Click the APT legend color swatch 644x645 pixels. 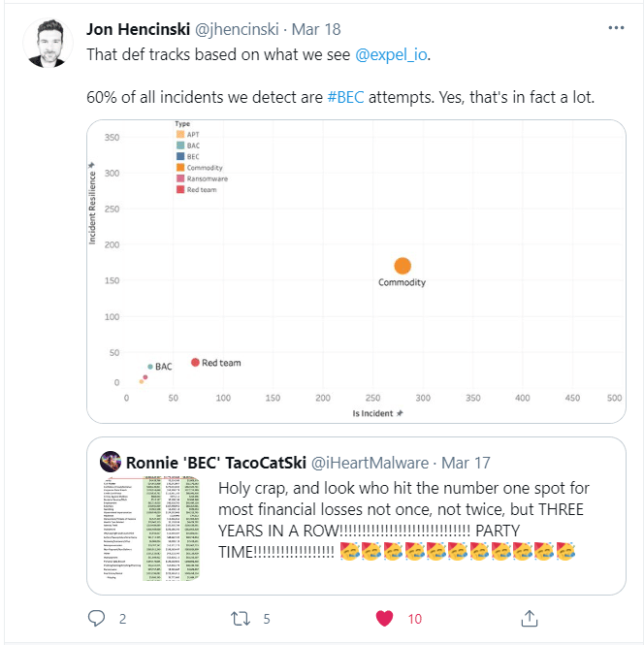180,134
